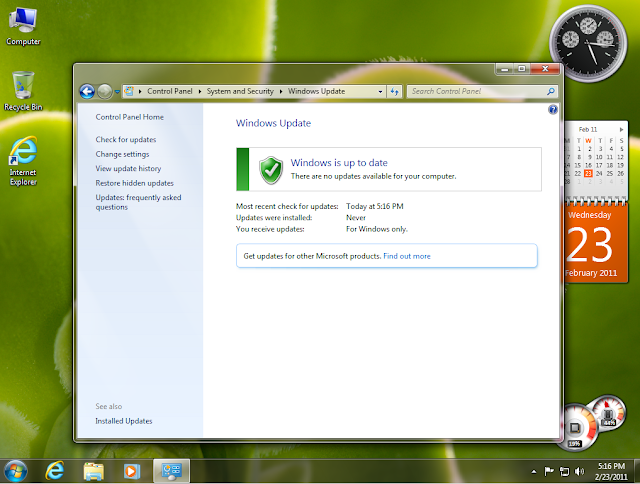Select Control Panel breadcrumb
This screenshot has height=484, width=640.
170,91
